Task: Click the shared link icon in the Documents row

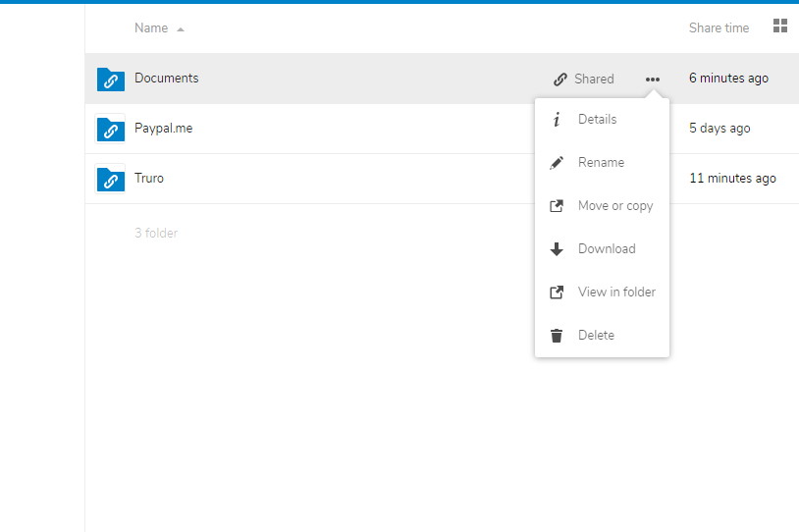Action: [560, 79]
